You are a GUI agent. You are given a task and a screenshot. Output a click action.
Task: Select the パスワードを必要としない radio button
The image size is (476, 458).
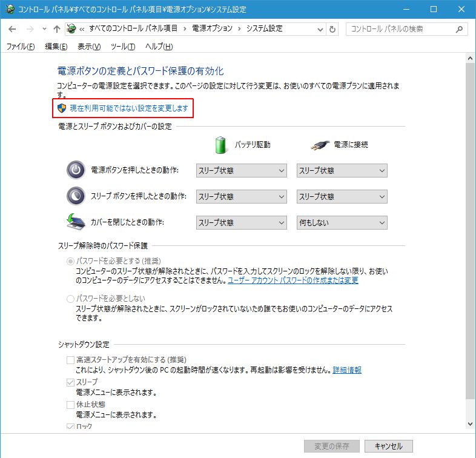tap(71, 299)
